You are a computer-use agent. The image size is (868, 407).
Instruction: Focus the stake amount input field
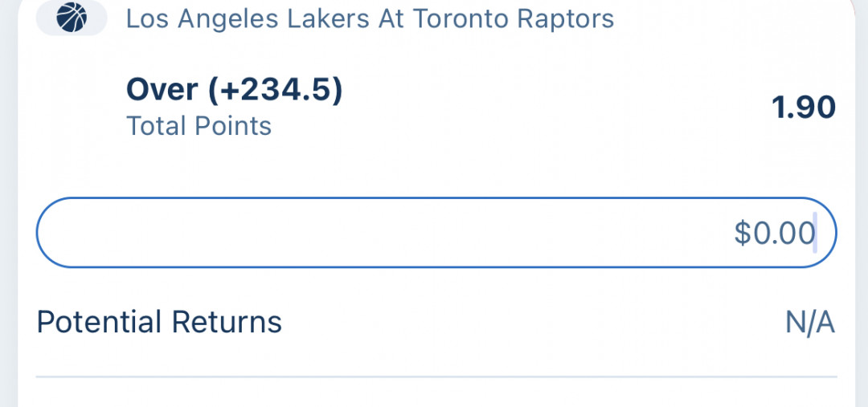click(436, 233)
